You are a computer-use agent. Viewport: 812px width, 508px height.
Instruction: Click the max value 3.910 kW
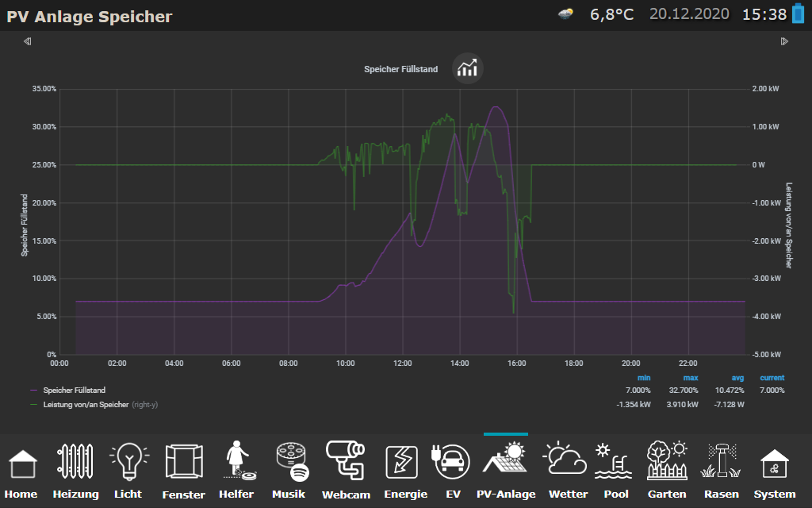coord(682,404)
